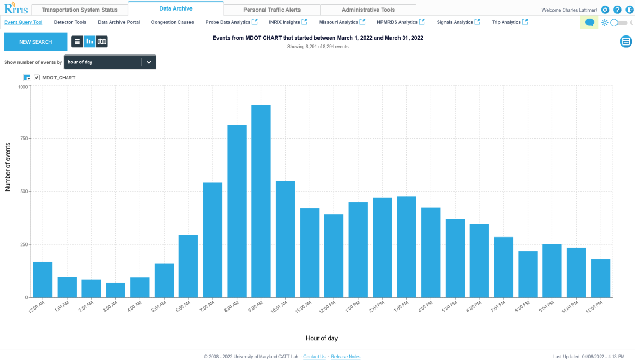Open the chat feedback bubble icon
Screen dimensions: 635x364
coord(589,22)
